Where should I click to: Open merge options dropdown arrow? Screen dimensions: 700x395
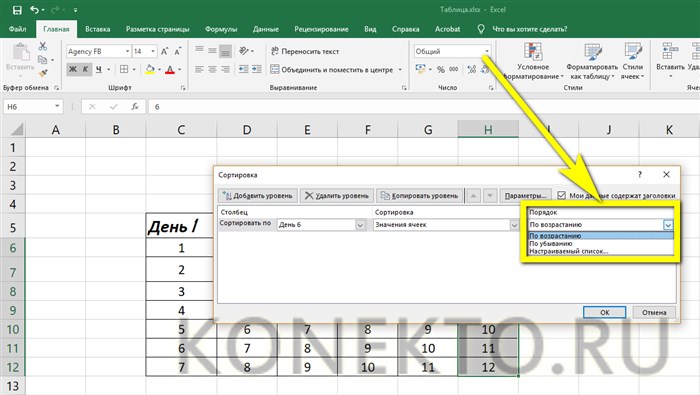coord(400,70)
